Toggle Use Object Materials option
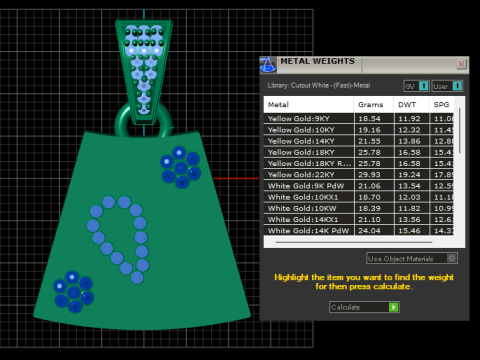Image resolution: width=480 pixels, height=360 pixels. tap(412, 258)
